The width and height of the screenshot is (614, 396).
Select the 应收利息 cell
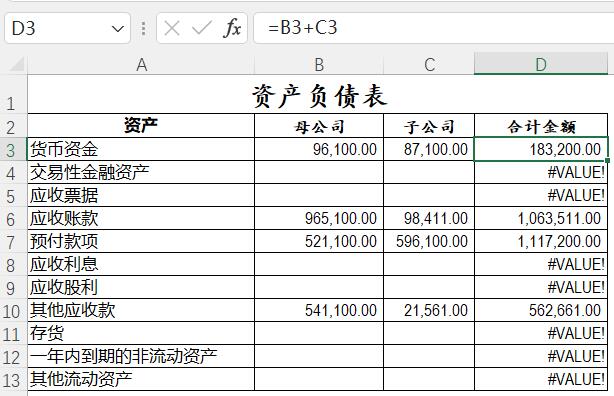click(141, 264)
